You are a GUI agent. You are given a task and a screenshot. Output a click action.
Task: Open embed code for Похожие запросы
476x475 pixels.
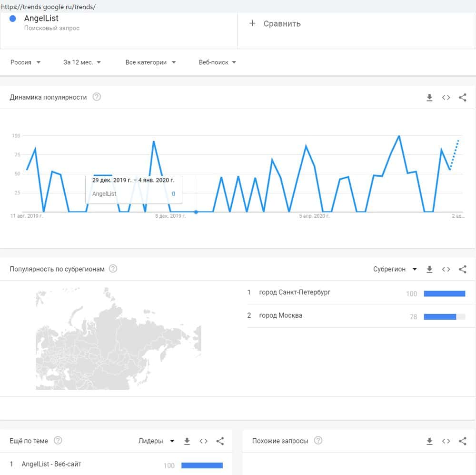pyautogui.click(x=446, y=441)
